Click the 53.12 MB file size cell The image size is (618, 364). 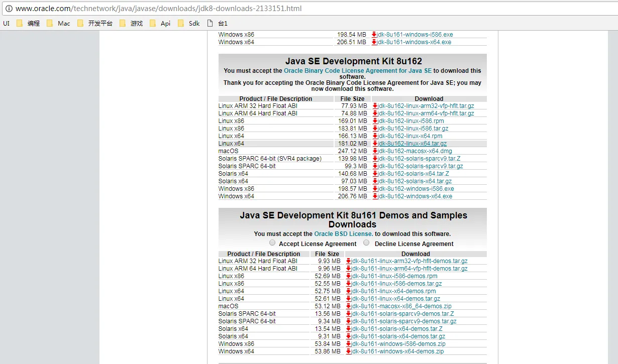pyautogui.click(x=328, y=306)
